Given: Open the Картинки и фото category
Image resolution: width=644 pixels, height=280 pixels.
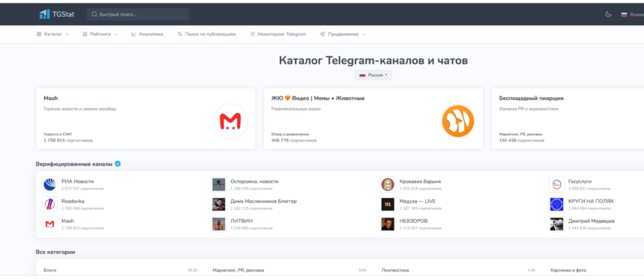Looking at the screenshot, I should (569, 270).
